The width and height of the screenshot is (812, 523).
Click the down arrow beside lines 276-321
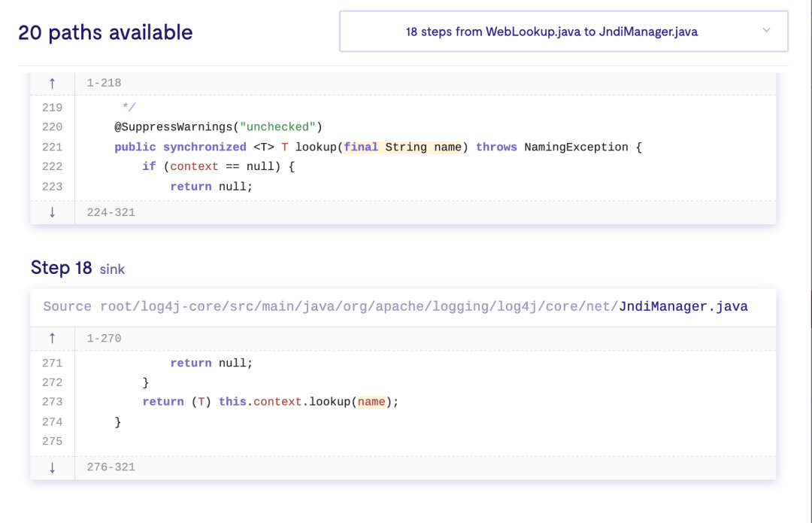coord(52,467)
